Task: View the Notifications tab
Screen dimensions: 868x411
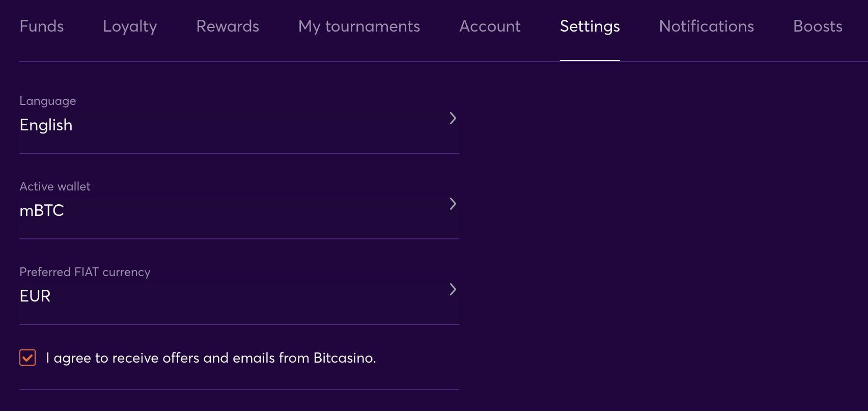Action: point(706,26)
